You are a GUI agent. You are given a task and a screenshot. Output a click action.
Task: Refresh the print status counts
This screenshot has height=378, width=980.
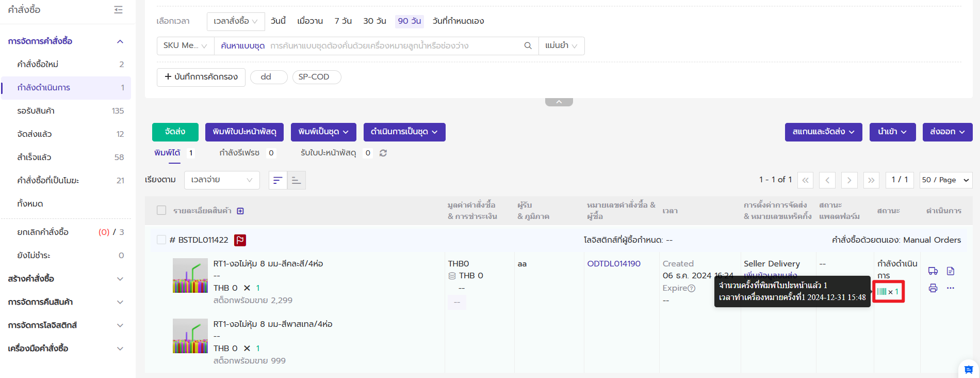(x=383, y=153)
